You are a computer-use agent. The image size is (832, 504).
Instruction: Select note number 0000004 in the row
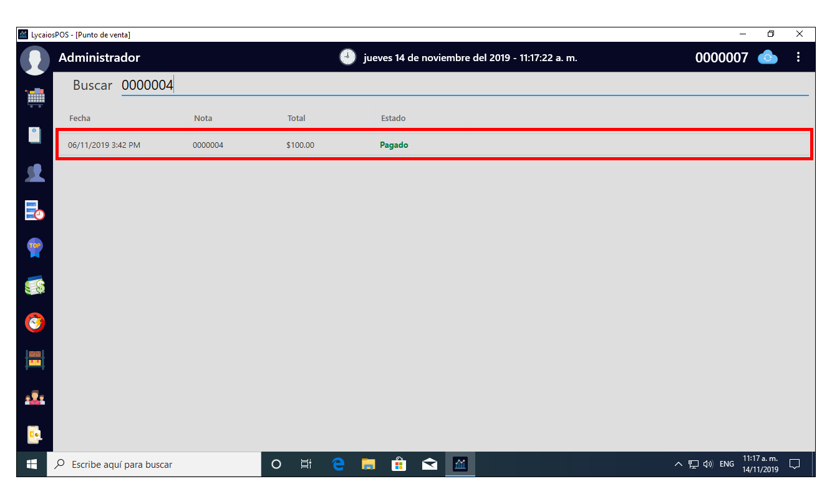click(x=208, y=145)
